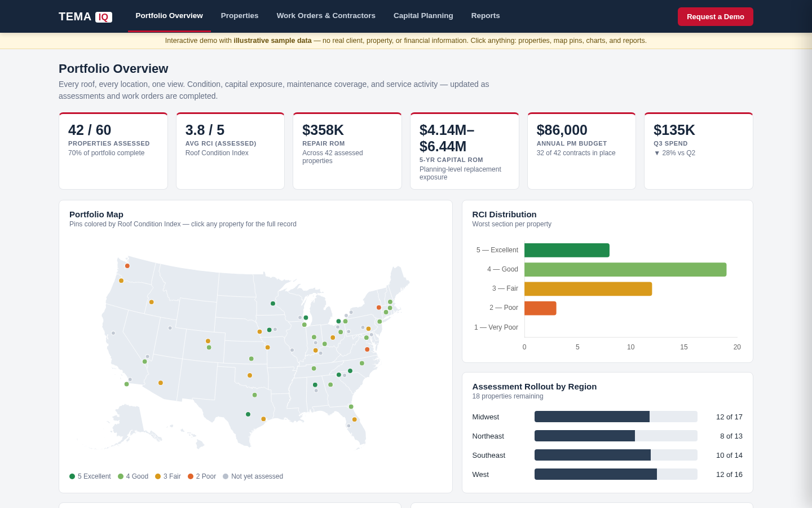The image size is (812, 508).
Task: Select the 2 — Poor bar in RCI Distribution
Action: tap(540, 308)
